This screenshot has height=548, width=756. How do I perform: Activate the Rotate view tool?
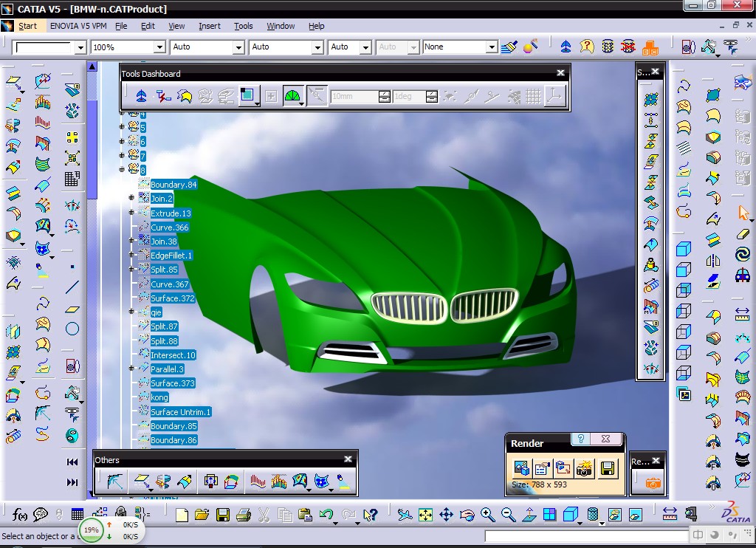point(467,516)
